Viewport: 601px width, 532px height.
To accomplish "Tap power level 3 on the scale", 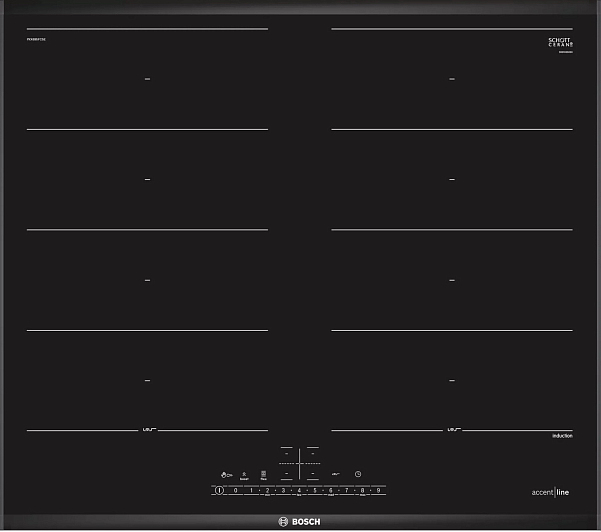I will 283,491.
